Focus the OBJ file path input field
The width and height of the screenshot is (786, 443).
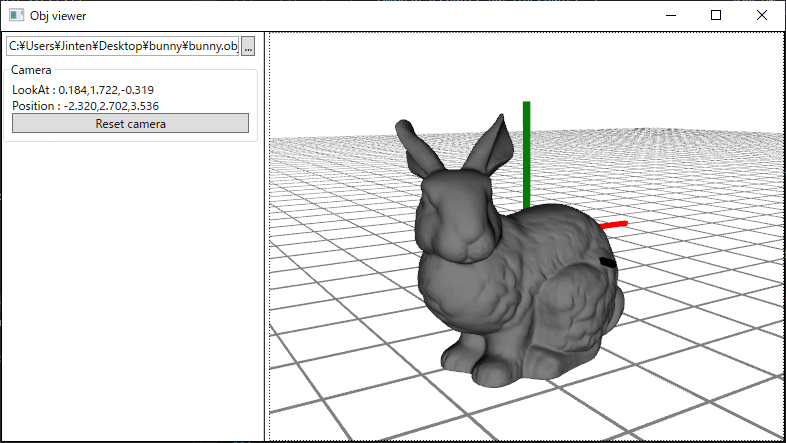(123, 46)
